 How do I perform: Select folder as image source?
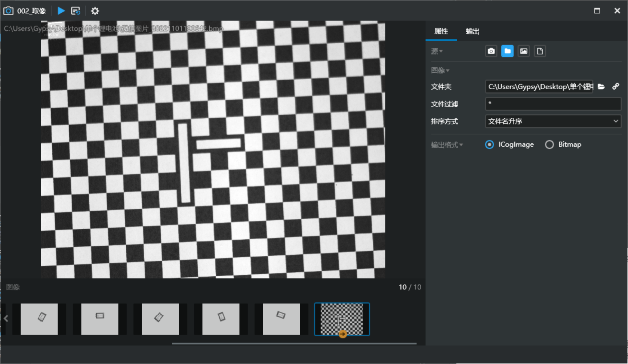[x=507, y=51]
